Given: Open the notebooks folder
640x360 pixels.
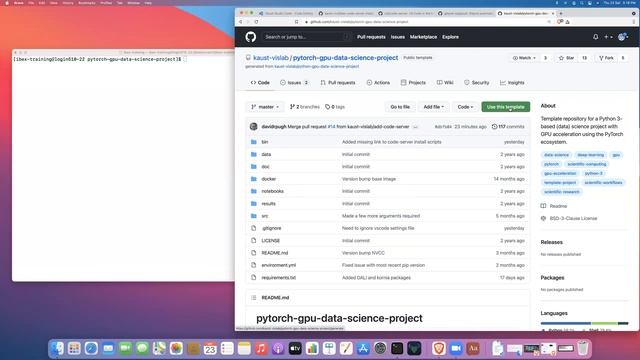Looking at the screenshot, I should [272, 191].
